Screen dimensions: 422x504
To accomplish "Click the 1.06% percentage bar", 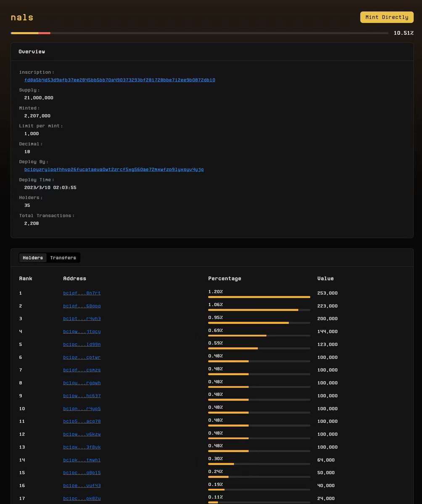I will [x=259, y=310].
